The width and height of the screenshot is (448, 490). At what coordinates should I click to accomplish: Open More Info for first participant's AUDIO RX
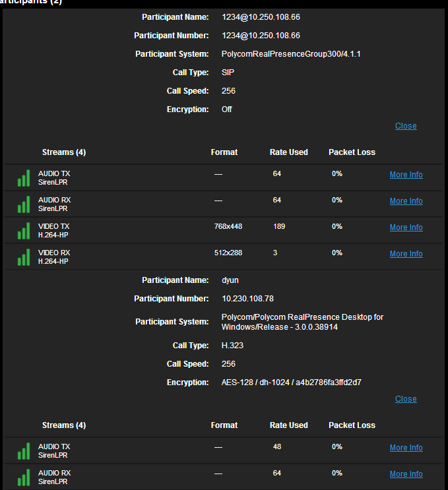coord(406,201)
